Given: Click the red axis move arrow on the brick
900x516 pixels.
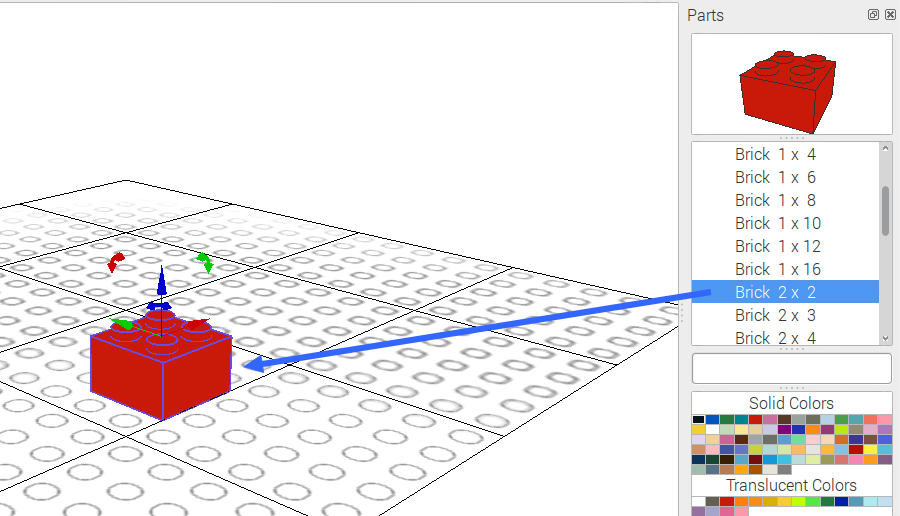Looking at the screenshot, I should [197, 324].
